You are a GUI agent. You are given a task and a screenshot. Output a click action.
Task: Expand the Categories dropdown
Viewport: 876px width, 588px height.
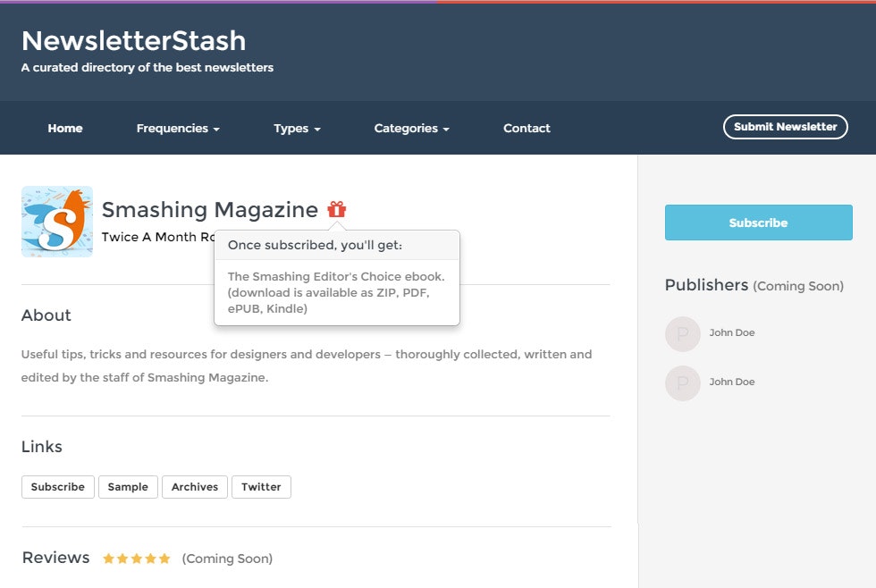[411, 128]
